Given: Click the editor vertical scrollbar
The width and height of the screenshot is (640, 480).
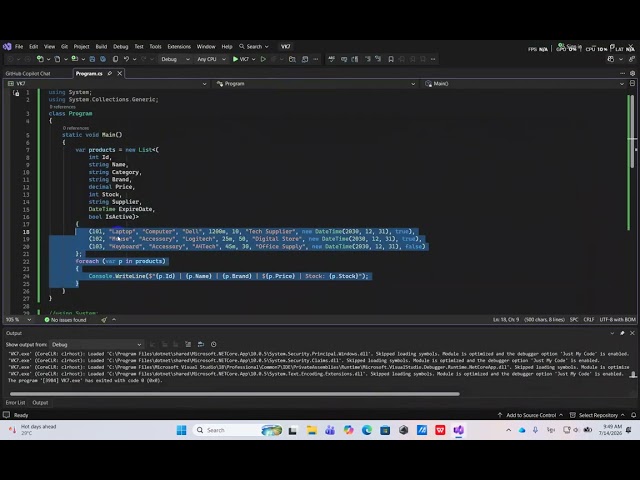Looking at the screenshot, I should point(632,131).
